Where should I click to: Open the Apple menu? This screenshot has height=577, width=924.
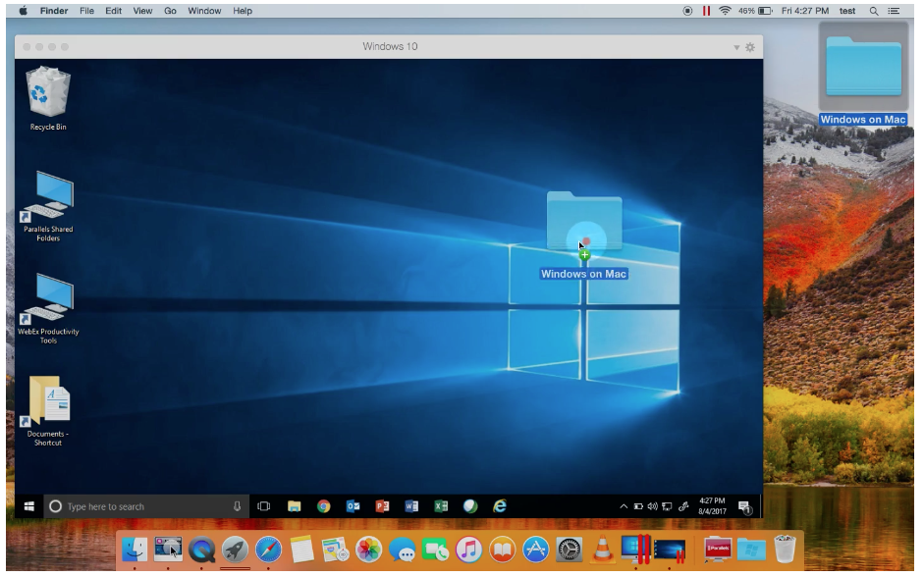(23, 11)
